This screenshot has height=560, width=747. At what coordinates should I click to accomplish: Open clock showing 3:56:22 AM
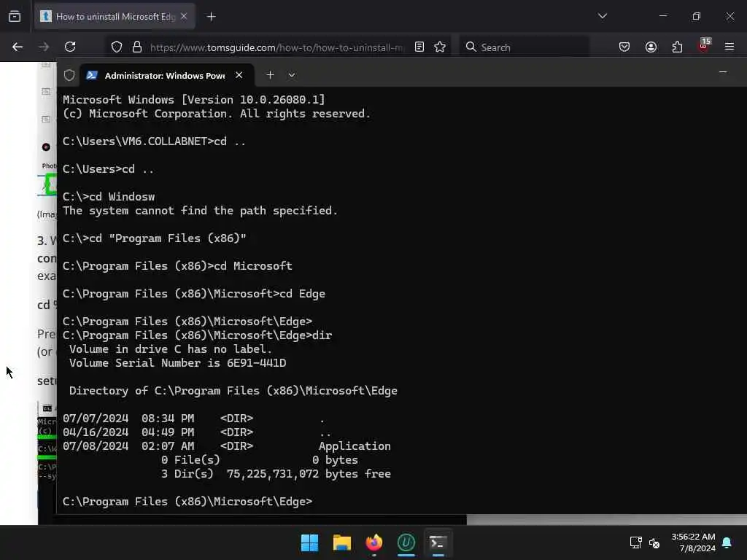point(693,542)
